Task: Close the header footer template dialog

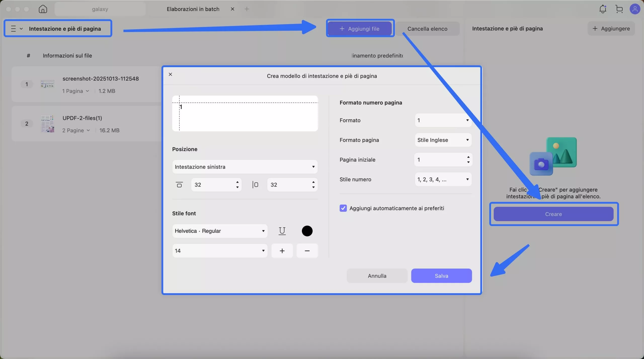Action: pos(170,74)
